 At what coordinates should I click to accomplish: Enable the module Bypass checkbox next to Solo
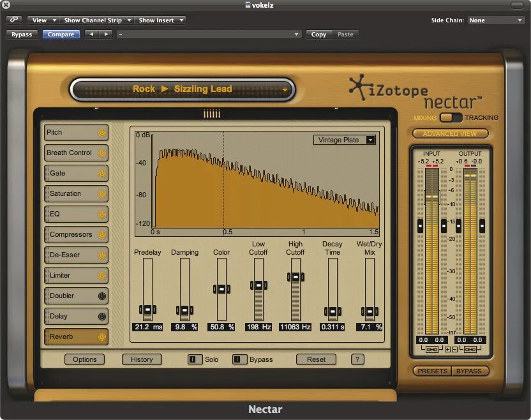[x=239, y=359]
